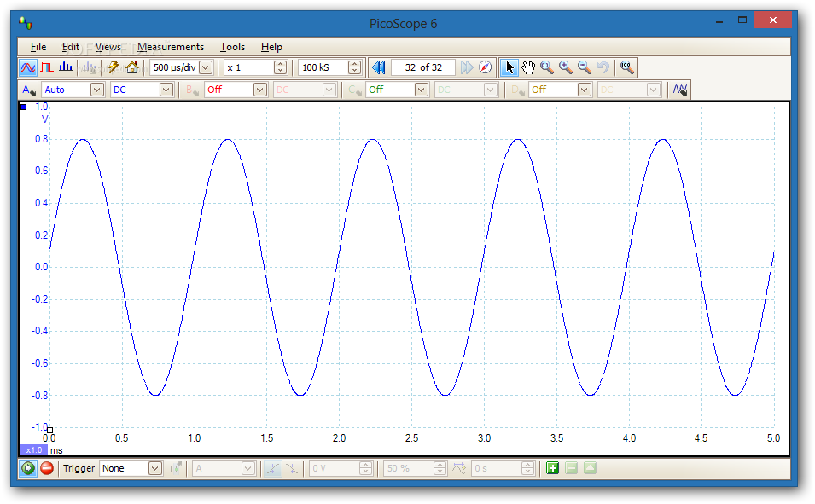Screen dimensions: 815x504
Task: Open the math channels icon
Action: pos(680,90)
